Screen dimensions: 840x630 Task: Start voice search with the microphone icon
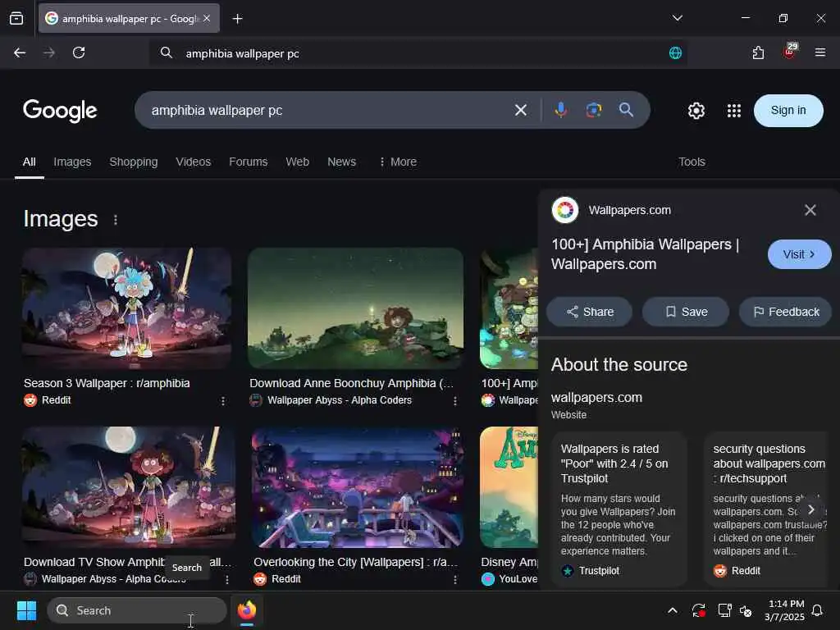coord(561,110)
